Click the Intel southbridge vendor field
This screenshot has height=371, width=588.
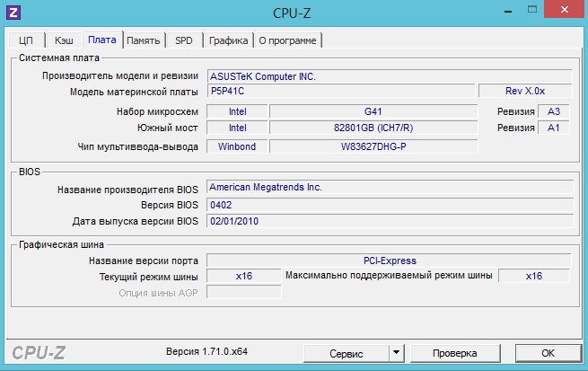(237, 128)
